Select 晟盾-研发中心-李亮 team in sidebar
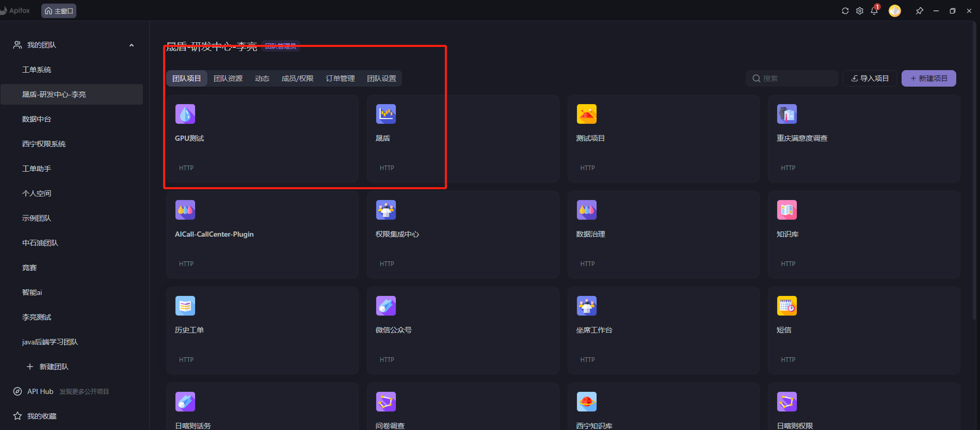The width and height of the screenshot is (980, 430). [x=72, y=94]
